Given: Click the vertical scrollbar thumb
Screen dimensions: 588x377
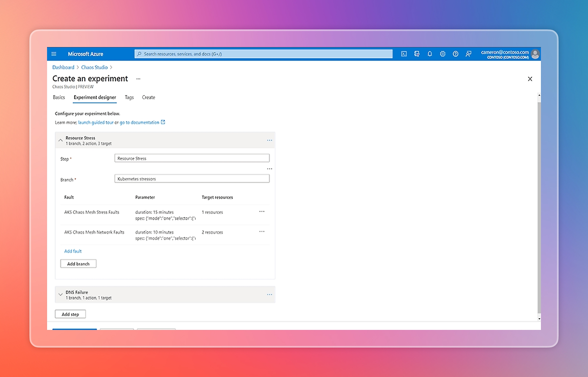Looking at the screenshot, I should pyautogui.click(x=539, y=207).
